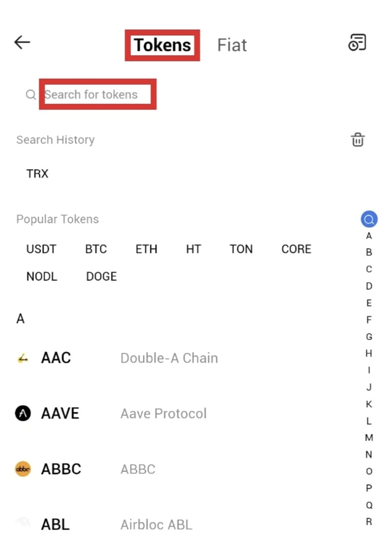Tap the back arrow icon
The image size is (392, 542).
(22, 42)
